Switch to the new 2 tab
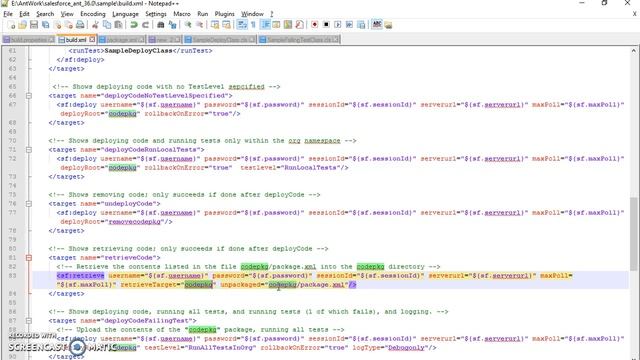 pos(164,40)
